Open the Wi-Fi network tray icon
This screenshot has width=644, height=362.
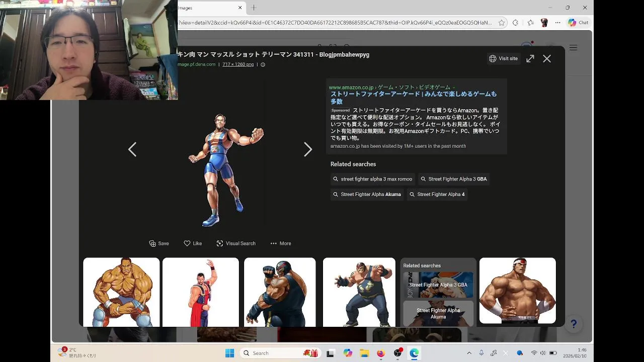pos(534,353)
